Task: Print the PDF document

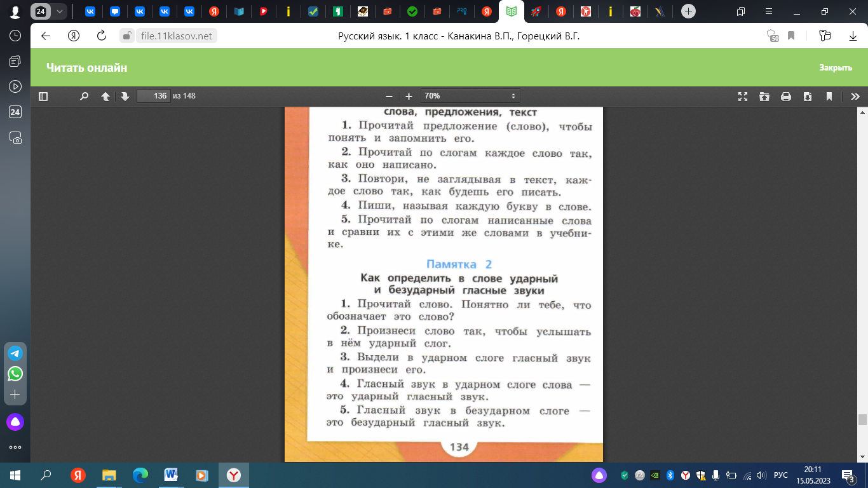Action: coord(786,97)
